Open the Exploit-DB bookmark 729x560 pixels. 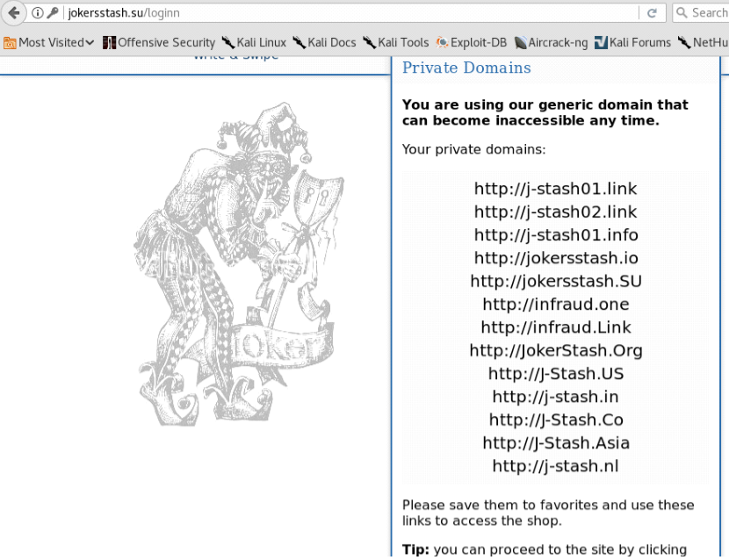[472, 43]
